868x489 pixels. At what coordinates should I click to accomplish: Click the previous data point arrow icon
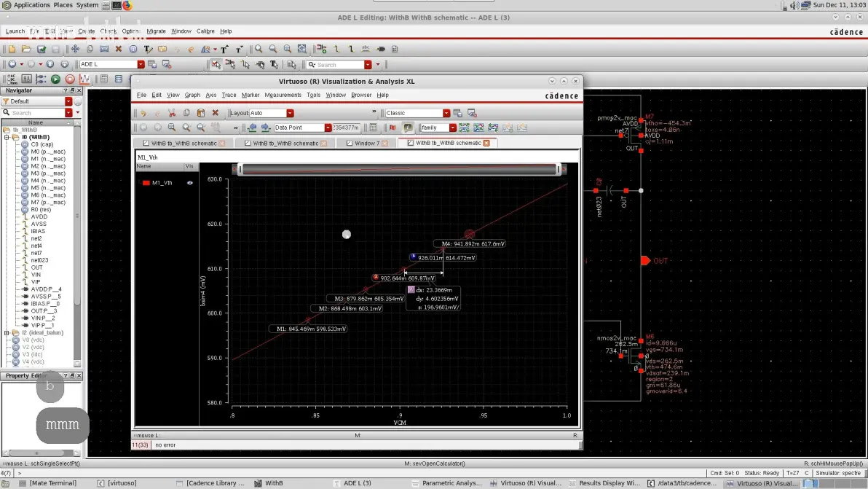coord(253,128)
